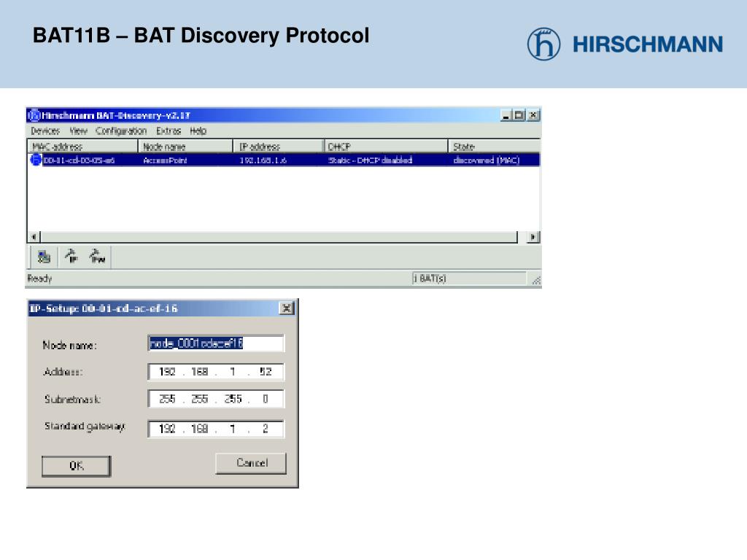Select the 192.168.1.6 IP address cell
This screenshot has width=747, height=560.
pyautogui.click(x=263, y=160)
